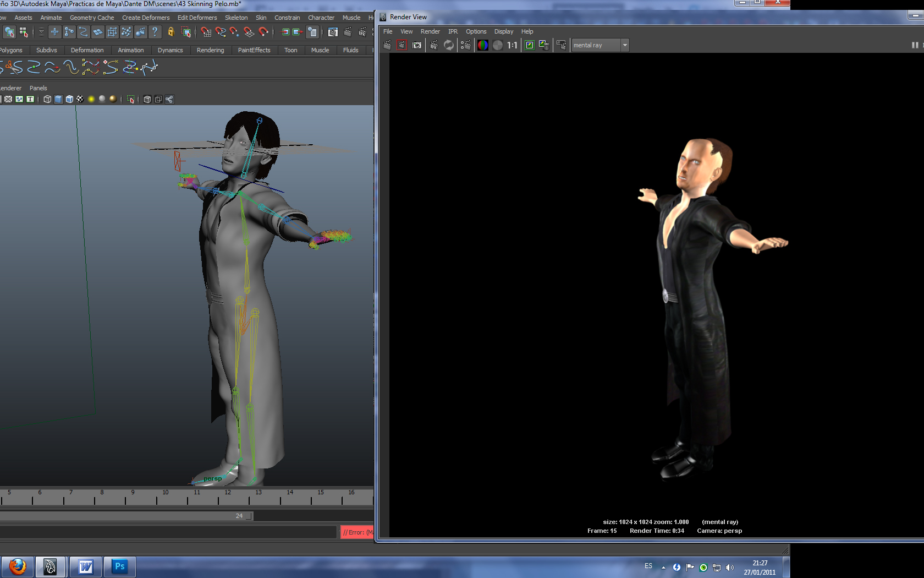Click the Render Region icon
This screenshot has width=924, height=578.
[x=402, y=45]
